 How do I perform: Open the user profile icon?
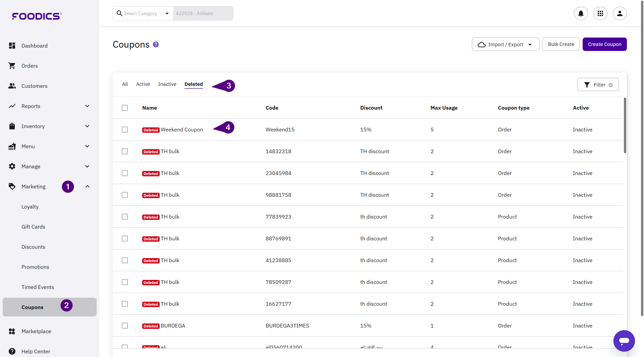coord(620,13)
